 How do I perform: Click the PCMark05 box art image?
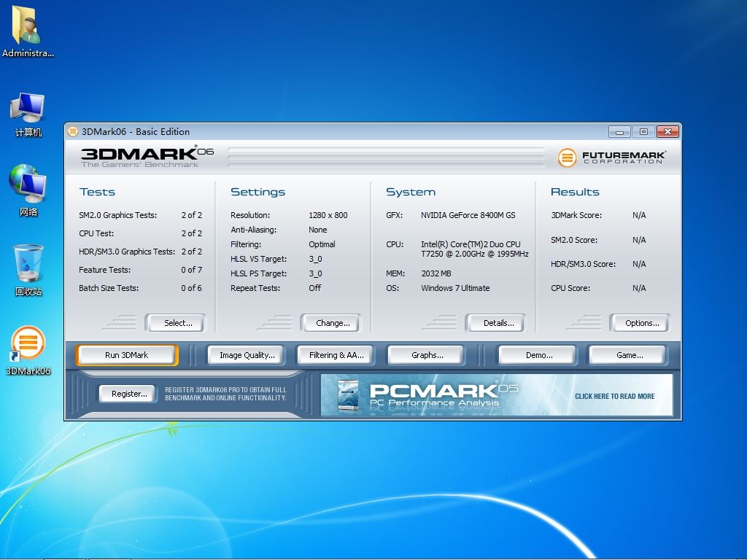348,395
